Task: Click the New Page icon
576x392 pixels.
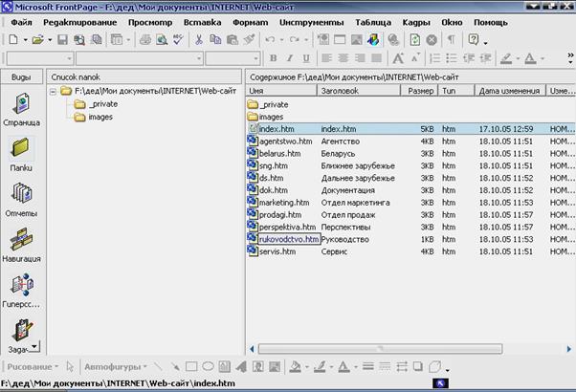Action: tap(13, 39)
